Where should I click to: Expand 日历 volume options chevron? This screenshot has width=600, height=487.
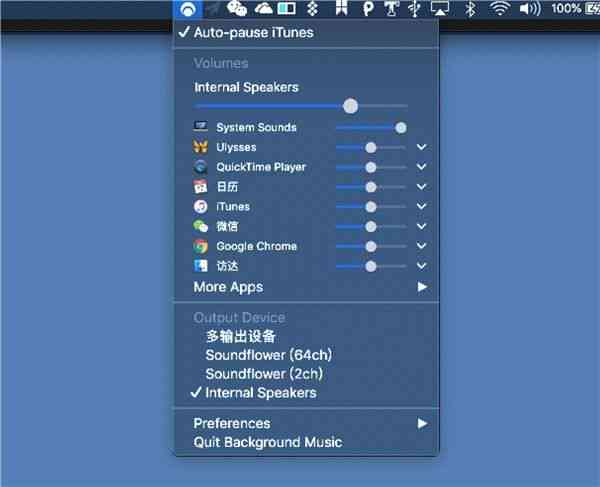421,187
